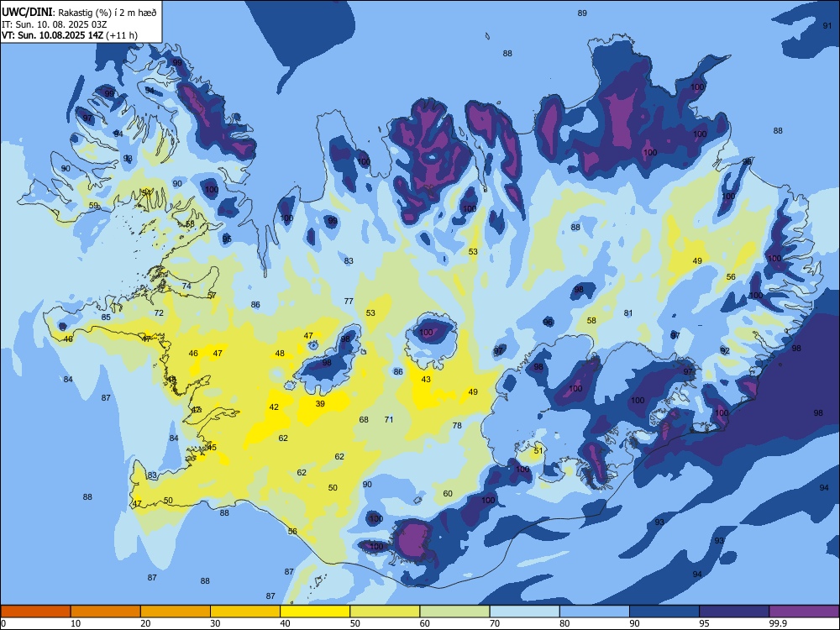Pick the amber 30–40 legend swatch
Image resolution: width=840 pixels, height=630 pixels.
245,612
